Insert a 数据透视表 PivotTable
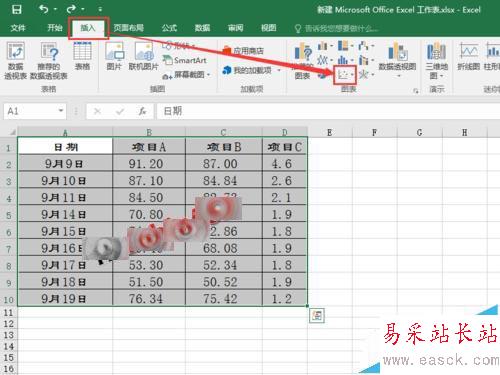 tap(15, 61)
